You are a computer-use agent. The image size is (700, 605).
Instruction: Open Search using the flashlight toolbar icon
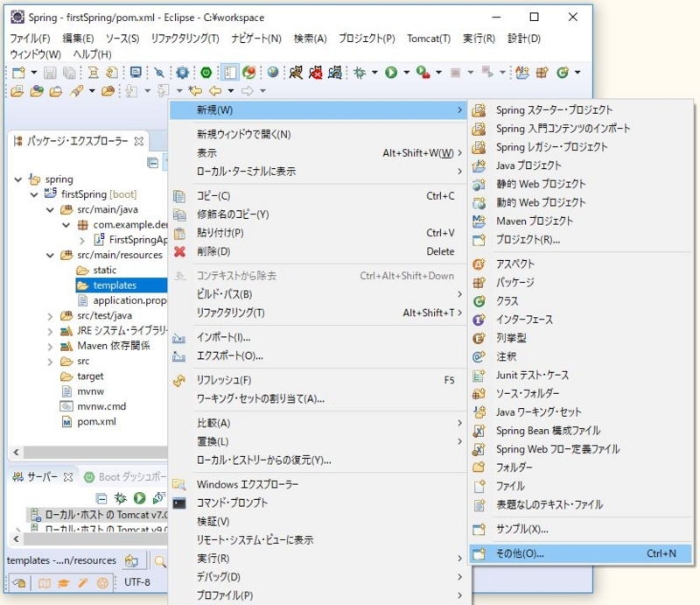pyautogui.click(x=158, y=72)
